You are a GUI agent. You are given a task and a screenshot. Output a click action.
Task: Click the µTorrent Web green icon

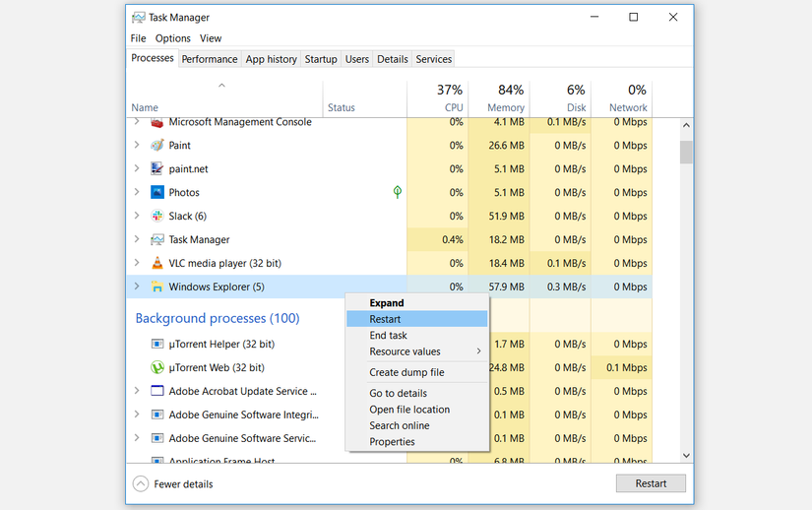(156, 367)
